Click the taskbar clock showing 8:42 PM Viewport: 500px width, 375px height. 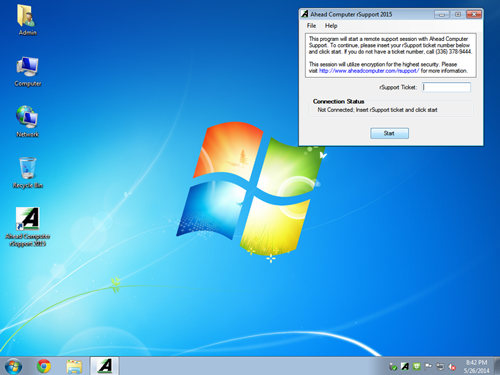476,366
